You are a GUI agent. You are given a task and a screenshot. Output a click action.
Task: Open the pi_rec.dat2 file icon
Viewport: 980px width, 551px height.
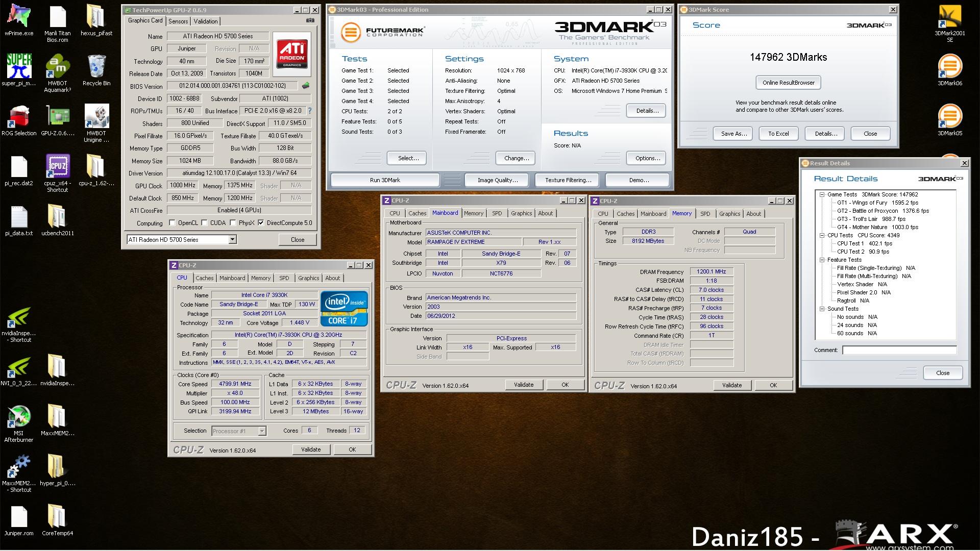[19, 170]
